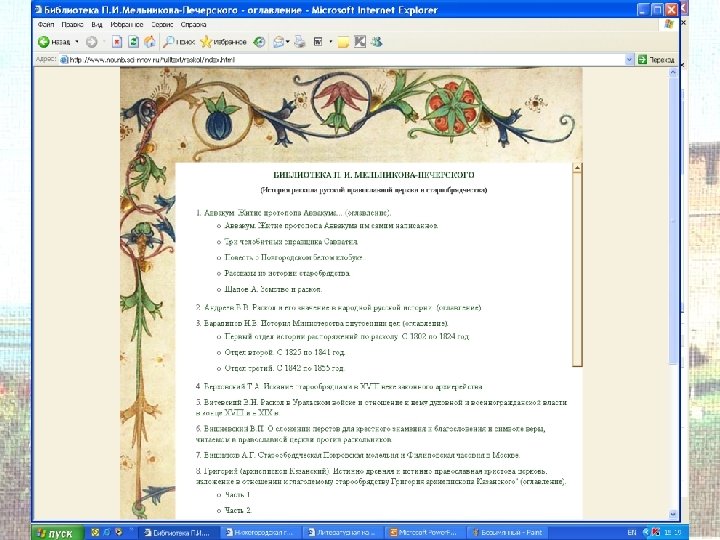Viewport: 720px width, 540px height.
Task: Click the Messenger figures icon
Action: pyautogui.click(x=377, y=42)
